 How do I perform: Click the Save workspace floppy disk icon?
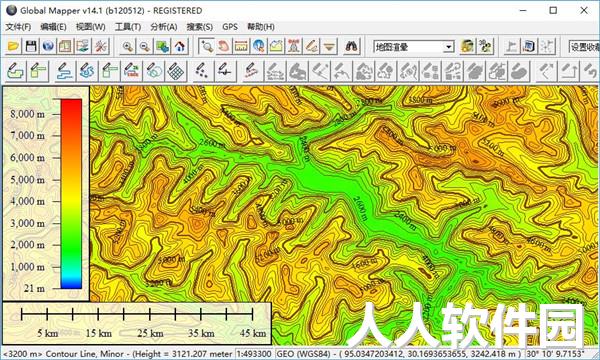click(x=31, y=47)
